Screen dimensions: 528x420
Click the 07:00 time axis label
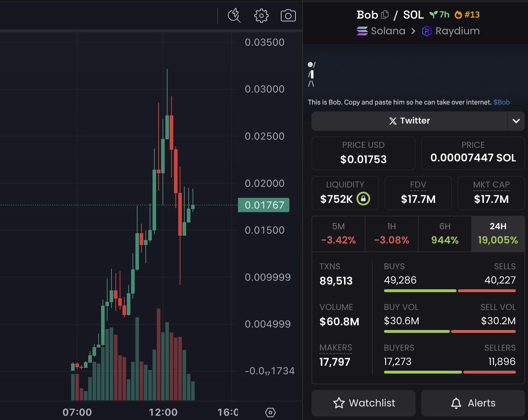tap(77, 413)
